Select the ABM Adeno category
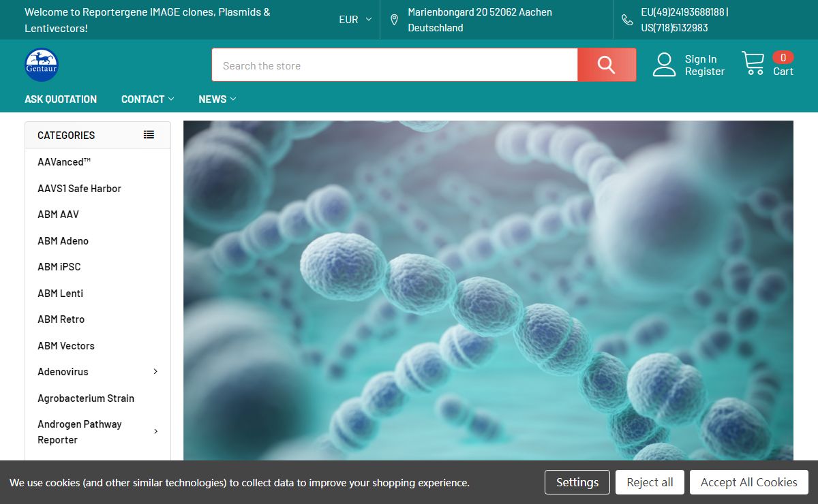Screen dimensions: 818x504 (x=63, y=241)
